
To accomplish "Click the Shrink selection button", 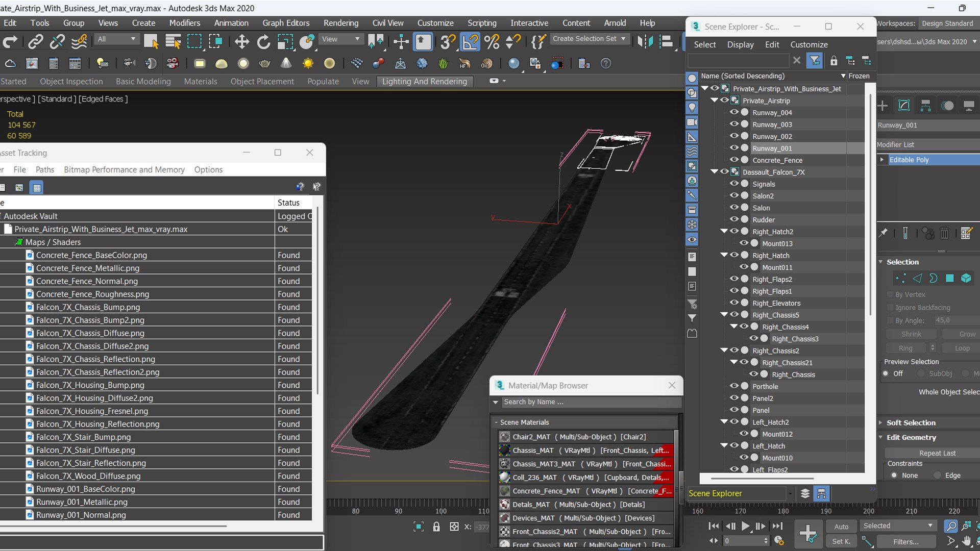I will point(912,334).
